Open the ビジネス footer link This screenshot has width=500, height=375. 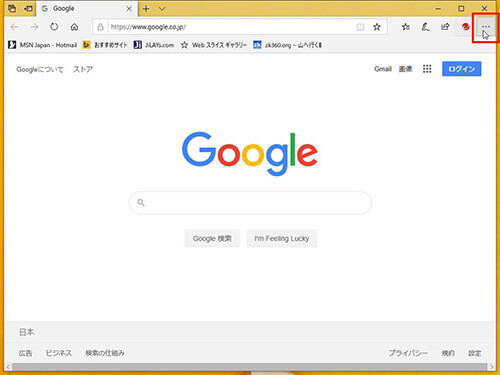[59, 353]
